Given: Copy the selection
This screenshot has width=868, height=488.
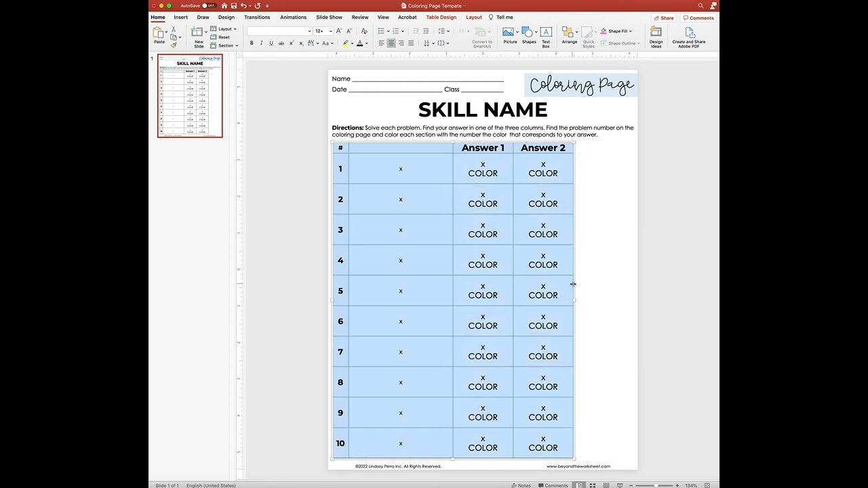Looking at the screenshot, I should [x=174, y=37].
